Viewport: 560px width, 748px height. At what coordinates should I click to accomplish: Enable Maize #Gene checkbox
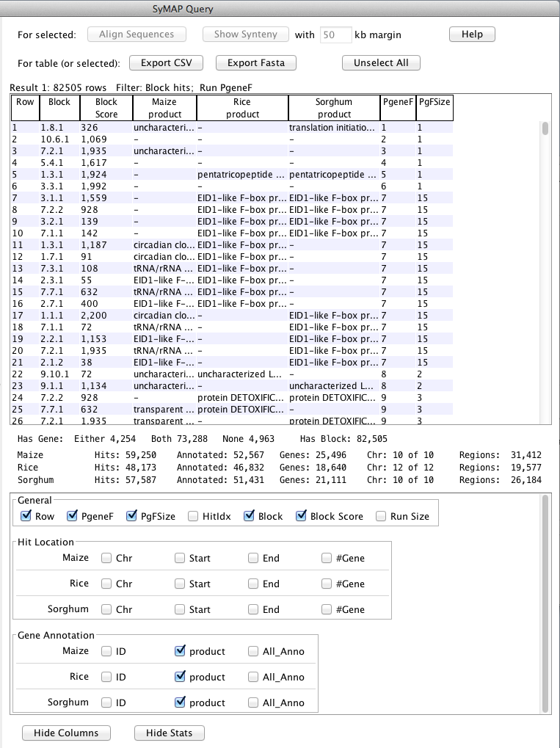click(327, 558)
